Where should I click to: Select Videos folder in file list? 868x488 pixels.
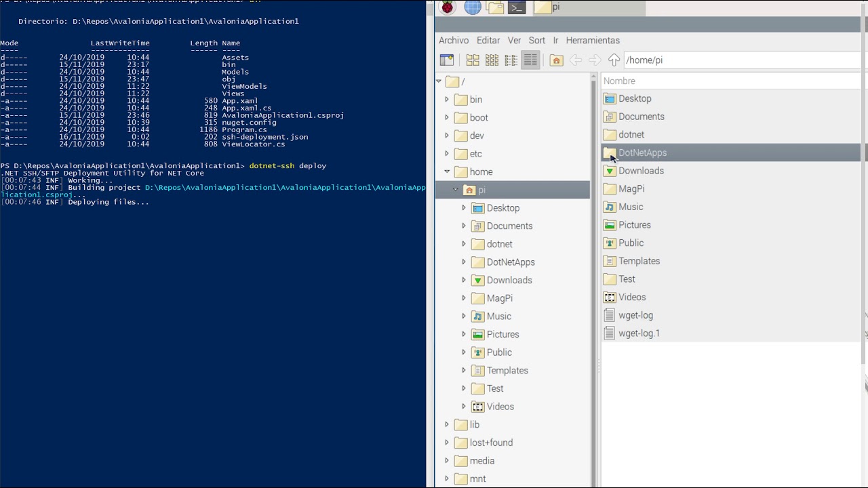731,297
